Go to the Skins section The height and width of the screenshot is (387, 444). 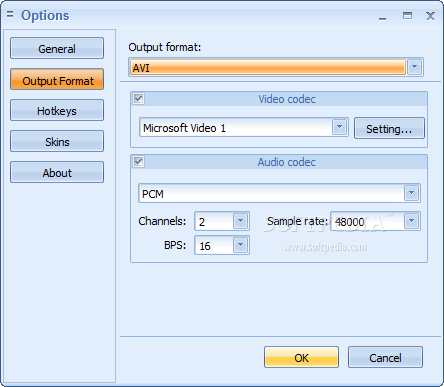(57, 141)
